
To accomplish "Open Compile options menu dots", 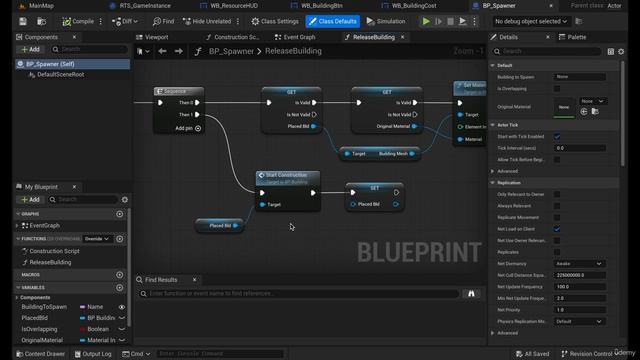I will click(101, 21).
